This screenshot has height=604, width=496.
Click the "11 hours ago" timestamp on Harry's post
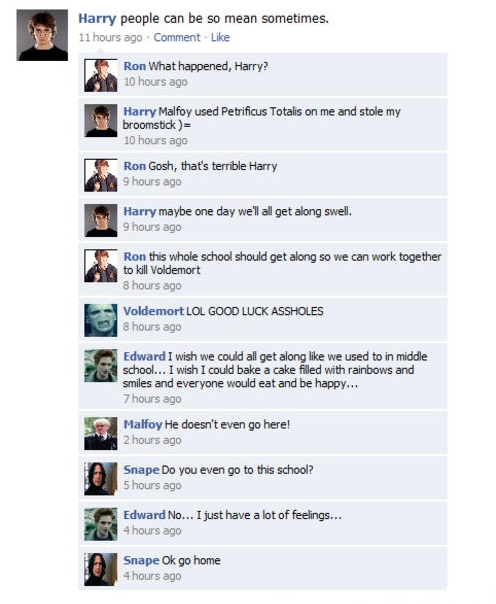tap(111, 37)
